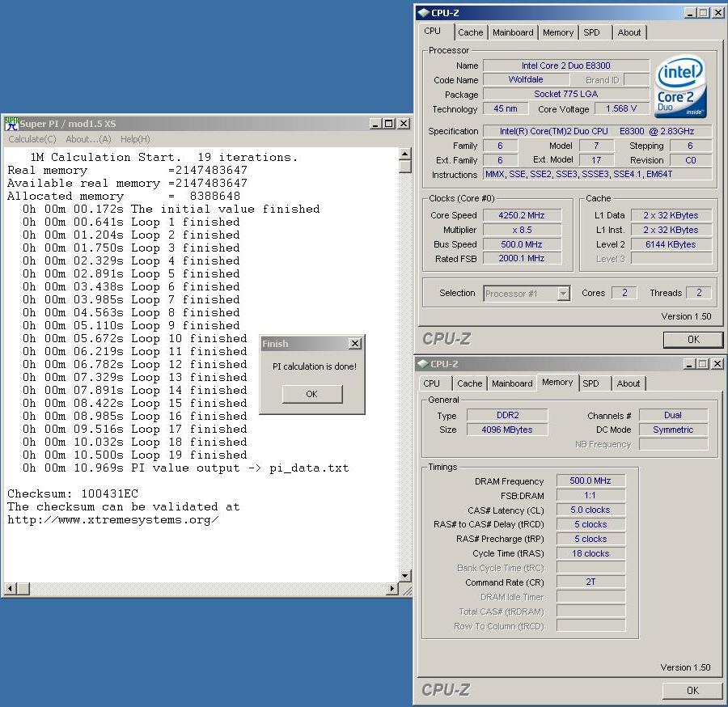728x707 pixels.
Task: Click the CAS# Latency value 5.0 clocks
Action: [590, 510]
